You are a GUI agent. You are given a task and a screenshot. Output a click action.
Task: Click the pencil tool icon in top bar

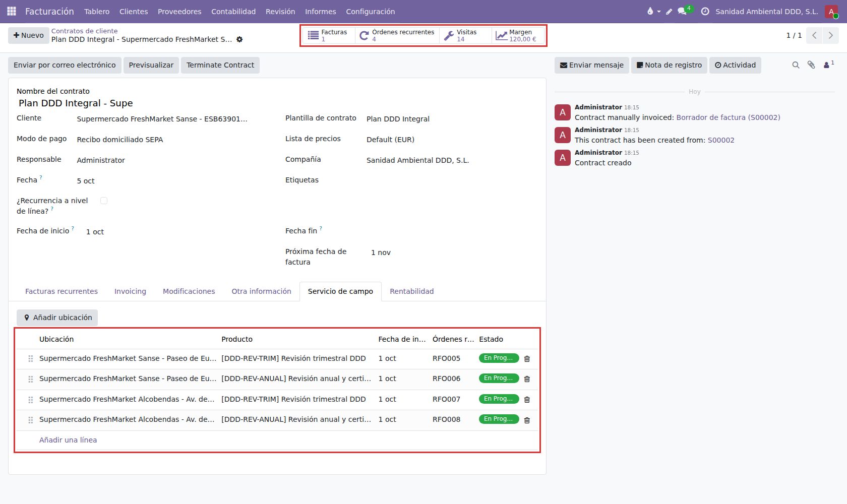(x=669, y=12)
